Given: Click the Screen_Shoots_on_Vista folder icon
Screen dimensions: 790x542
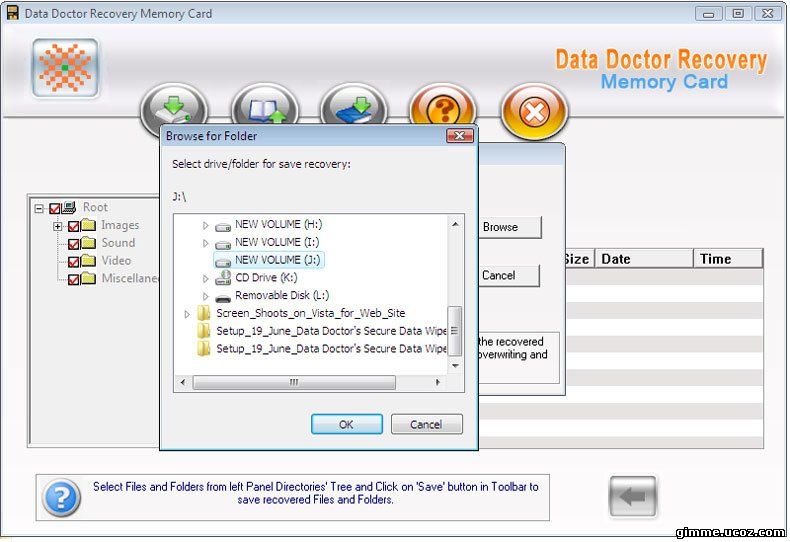Looking at the screenshot, I should (x=204, y=313).
